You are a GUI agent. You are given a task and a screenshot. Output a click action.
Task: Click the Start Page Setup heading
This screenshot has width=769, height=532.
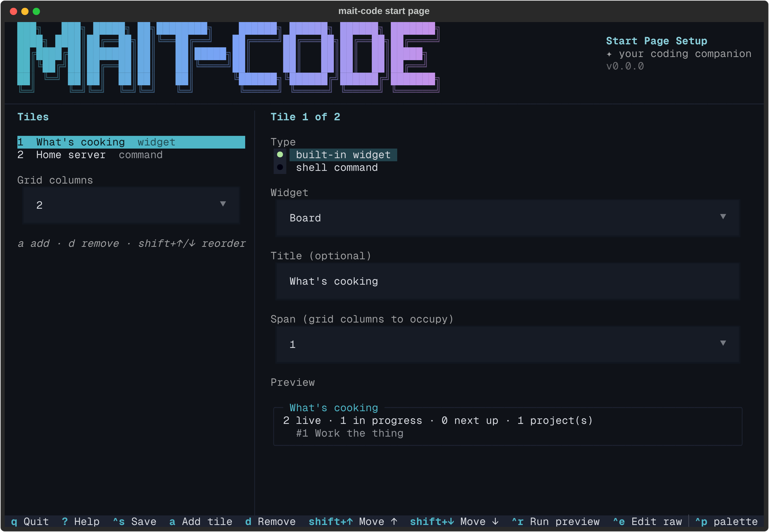[x=656, y=41]
